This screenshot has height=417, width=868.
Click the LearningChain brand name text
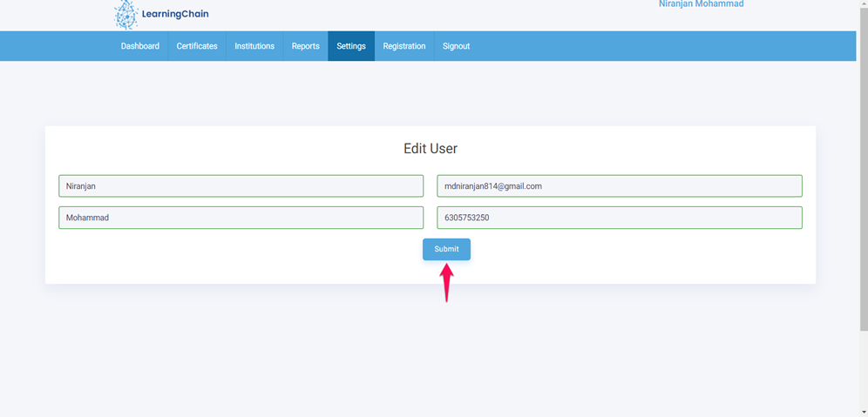[175, 14]
